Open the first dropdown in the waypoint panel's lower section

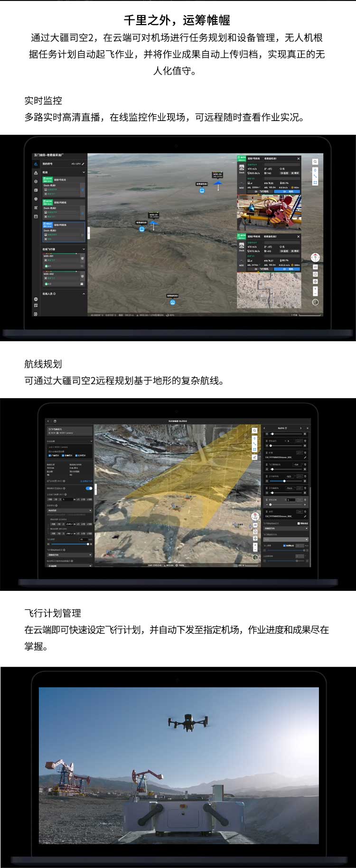(286, 528)
